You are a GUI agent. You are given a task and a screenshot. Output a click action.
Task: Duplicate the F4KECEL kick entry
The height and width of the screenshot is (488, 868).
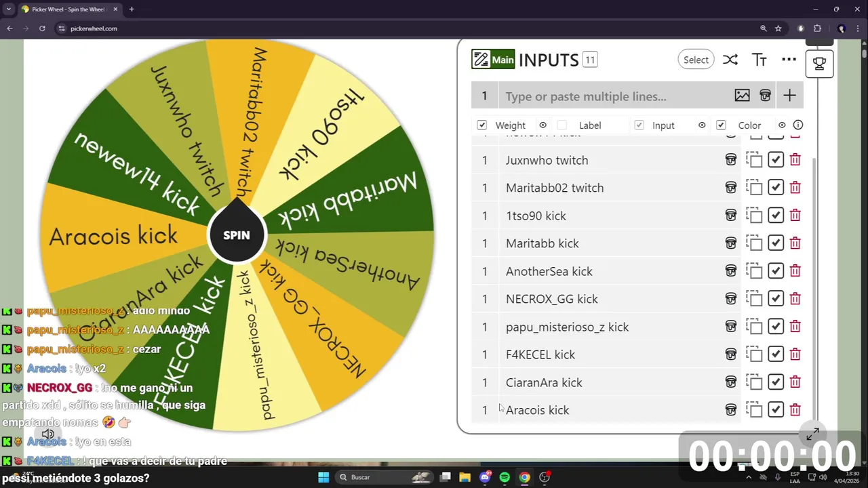(754, 354)
